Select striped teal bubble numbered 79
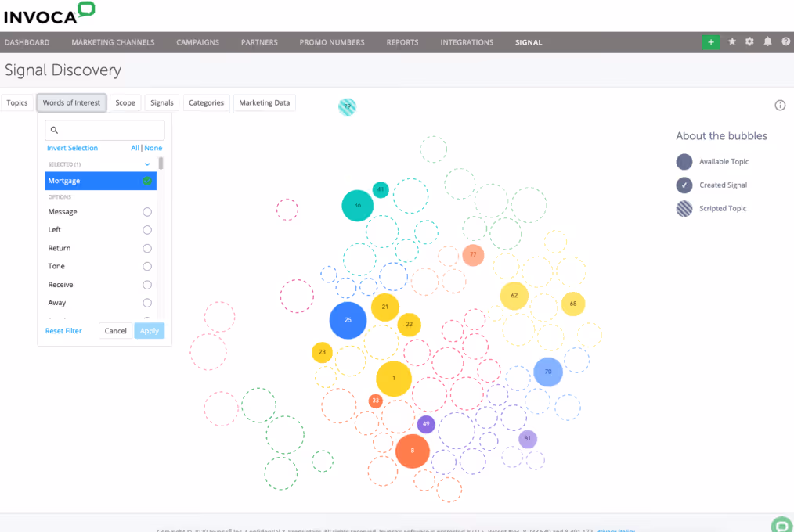Viewport: 794px width, 532px height. [347, 106]
